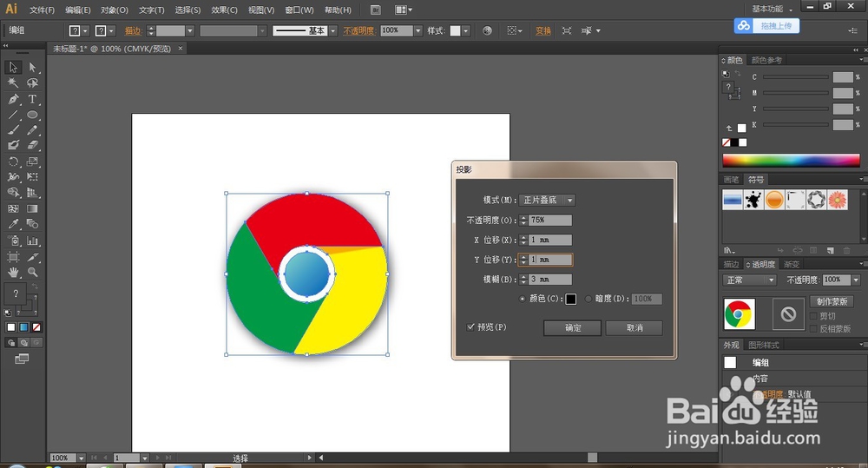The height and width of the screenshot is (468, 868).
Task: Select the Mesh tool
Action: 13,208
